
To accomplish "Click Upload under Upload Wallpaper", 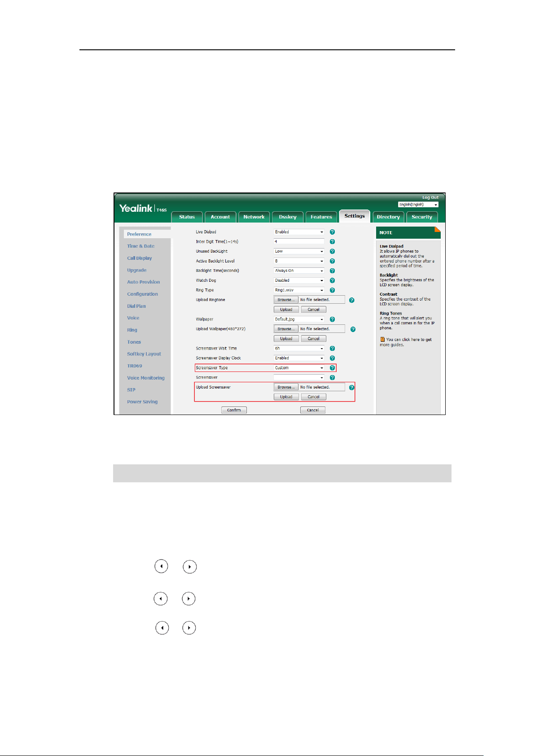I will [286, 339].
